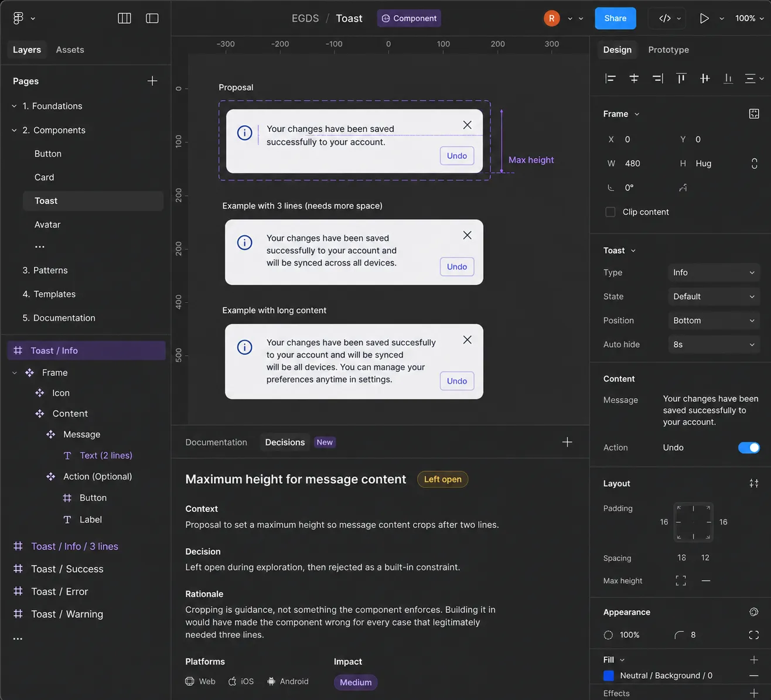This screenshot has width=771, height=700.
Task: Collapse the Frame layer group
Action: click(15, 373)
